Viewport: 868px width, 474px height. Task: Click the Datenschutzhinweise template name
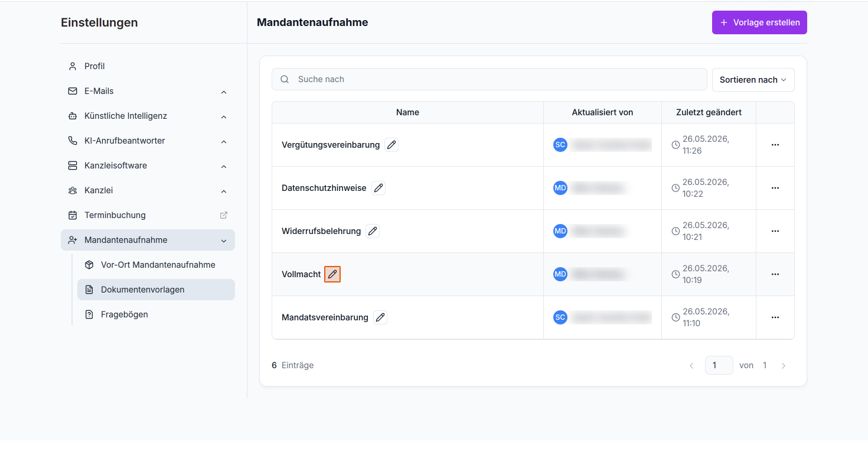(x=324, y=188)
